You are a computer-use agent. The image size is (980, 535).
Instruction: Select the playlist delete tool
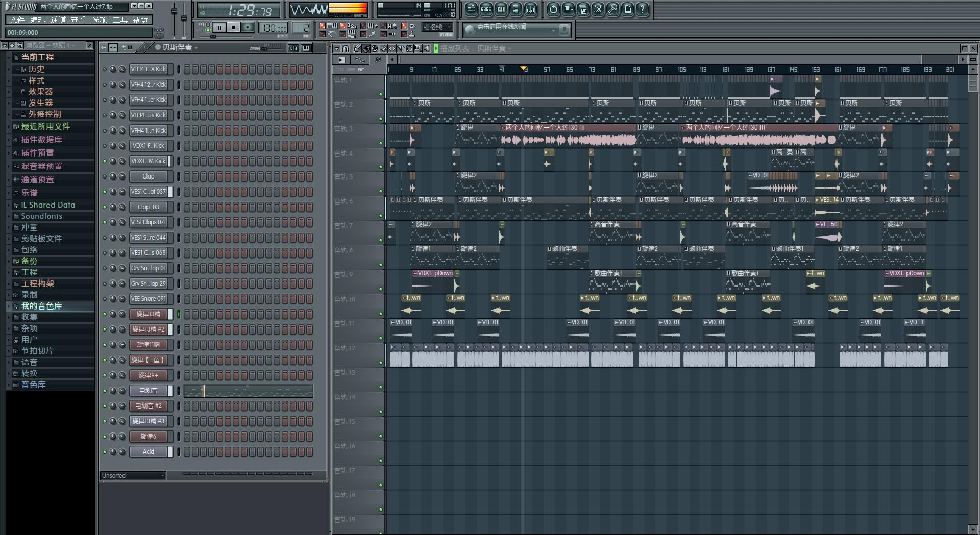coord(375,48)
